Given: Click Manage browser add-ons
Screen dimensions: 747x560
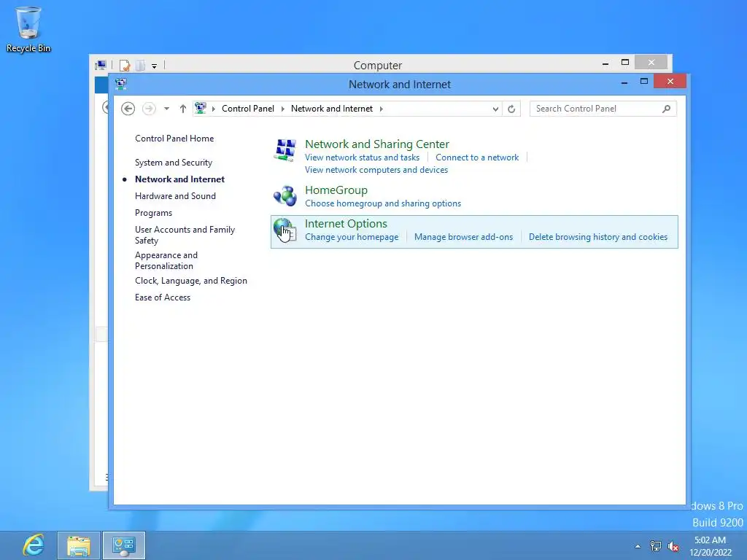Looking at the screenshot, I should click(x=463, y=237).
